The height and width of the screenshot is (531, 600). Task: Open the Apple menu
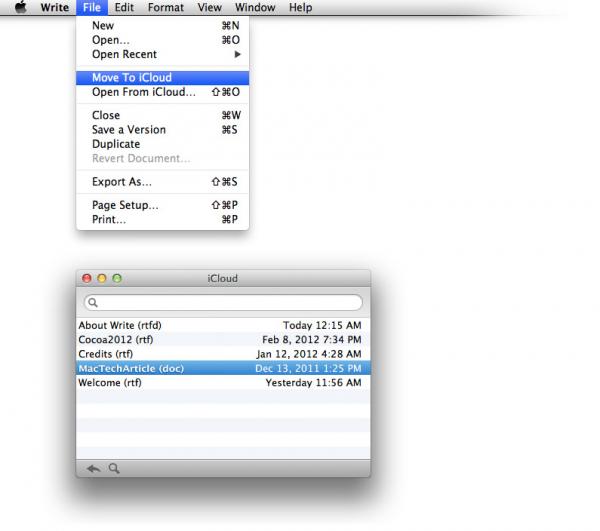pyautogui.click(x=21, y=7)
